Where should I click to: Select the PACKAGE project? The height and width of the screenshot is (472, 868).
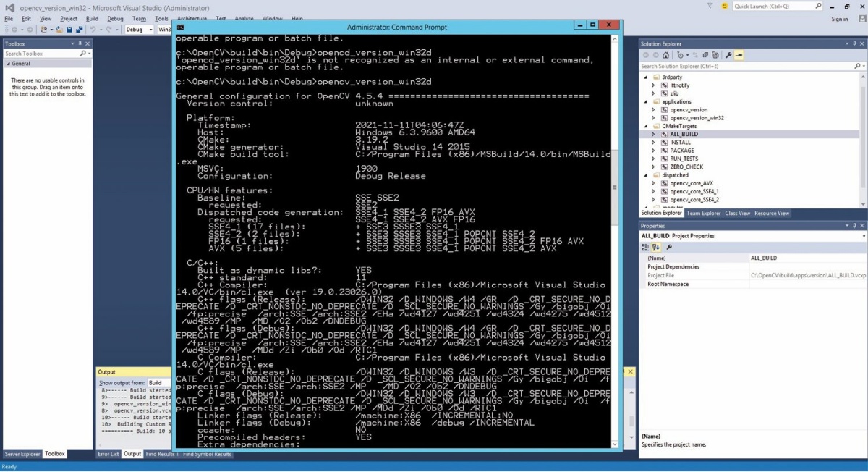coord(681,151)
